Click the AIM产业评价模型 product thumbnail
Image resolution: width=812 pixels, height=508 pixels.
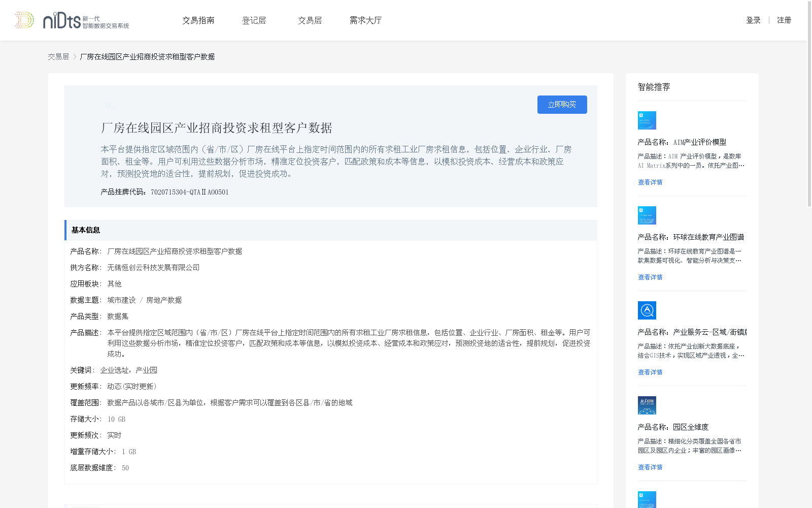(647, 120)
